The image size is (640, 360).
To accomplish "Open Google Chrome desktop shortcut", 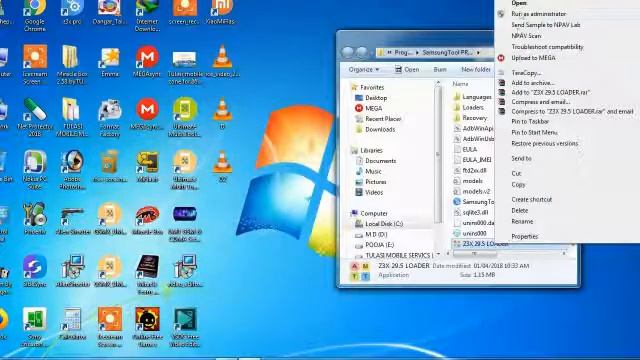I will click(35, 15).
